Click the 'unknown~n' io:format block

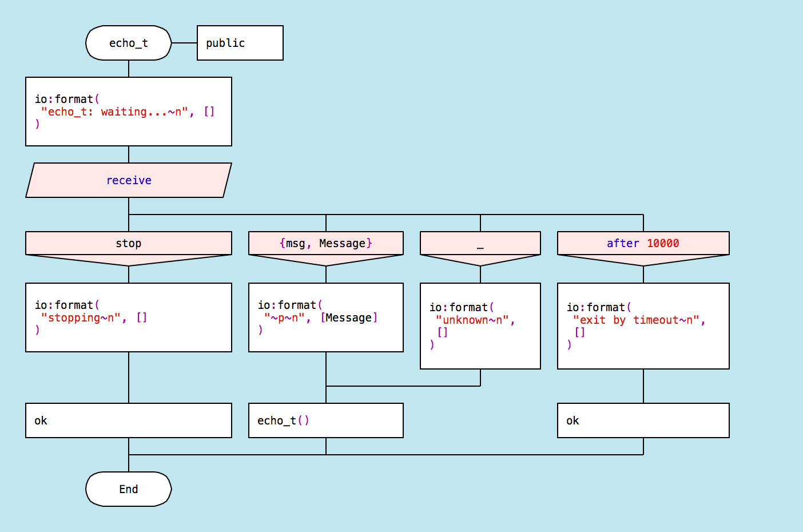pos(480,326)
